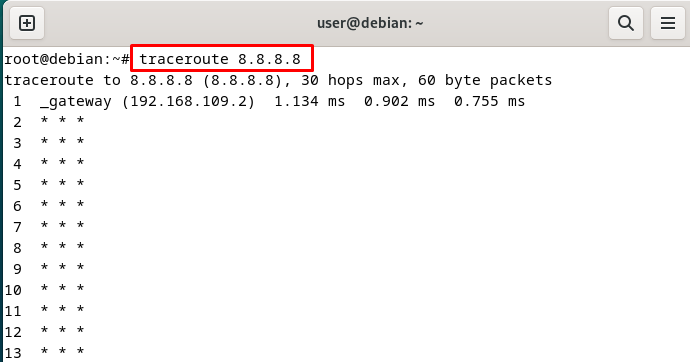Click the highlighted traceroute 8.8.8.8 command

point(220,59)
